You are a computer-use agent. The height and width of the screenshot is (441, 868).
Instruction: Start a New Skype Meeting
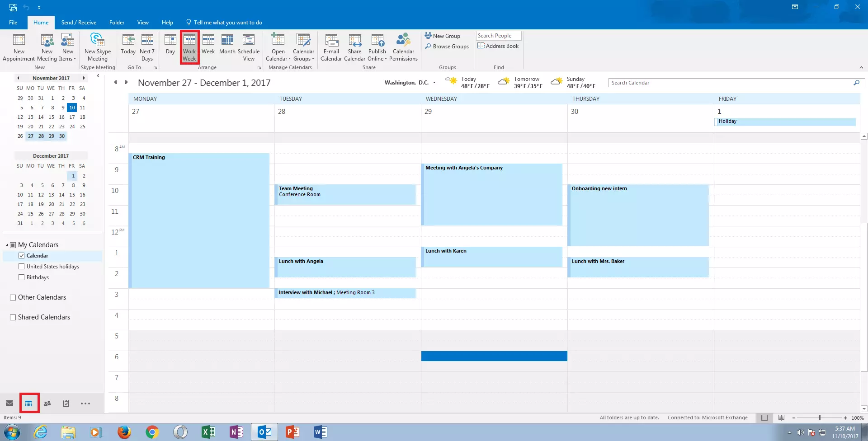[x=97, y=47]
